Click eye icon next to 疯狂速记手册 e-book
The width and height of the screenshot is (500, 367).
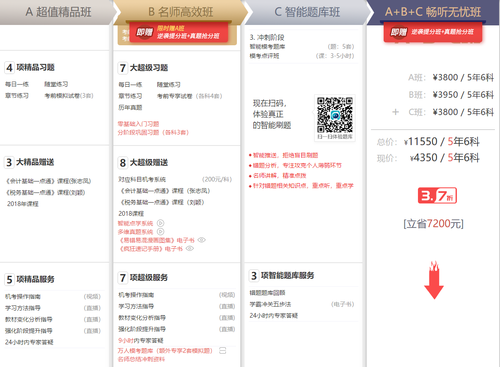pyautogui.click(x=190, y=248)
